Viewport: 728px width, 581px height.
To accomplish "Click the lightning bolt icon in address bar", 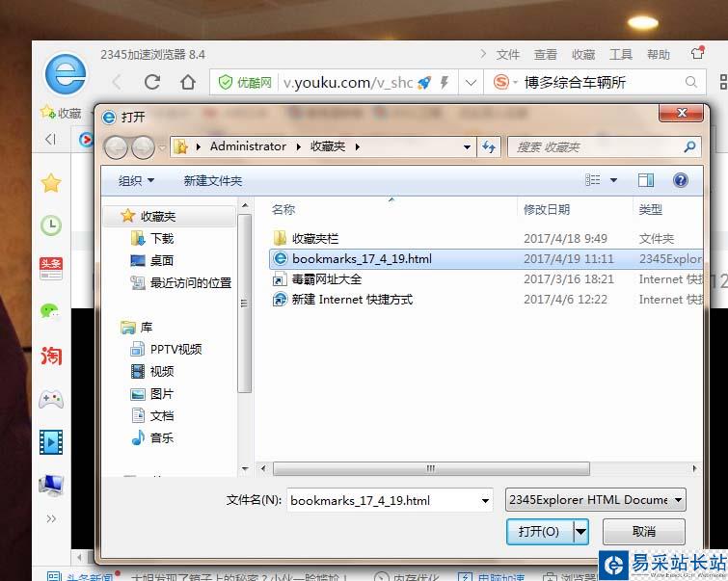I will click(445, 83).
